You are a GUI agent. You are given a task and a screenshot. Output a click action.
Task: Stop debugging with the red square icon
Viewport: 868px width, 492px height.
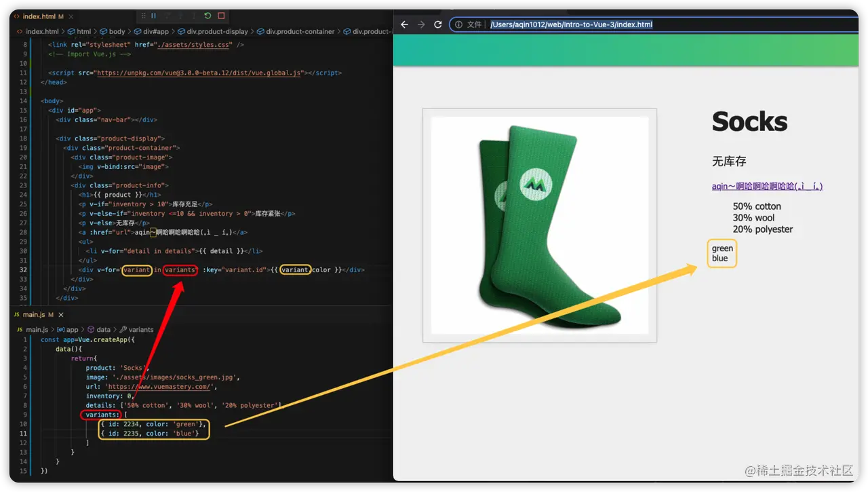pyautogui.click(x=221, y=16)
